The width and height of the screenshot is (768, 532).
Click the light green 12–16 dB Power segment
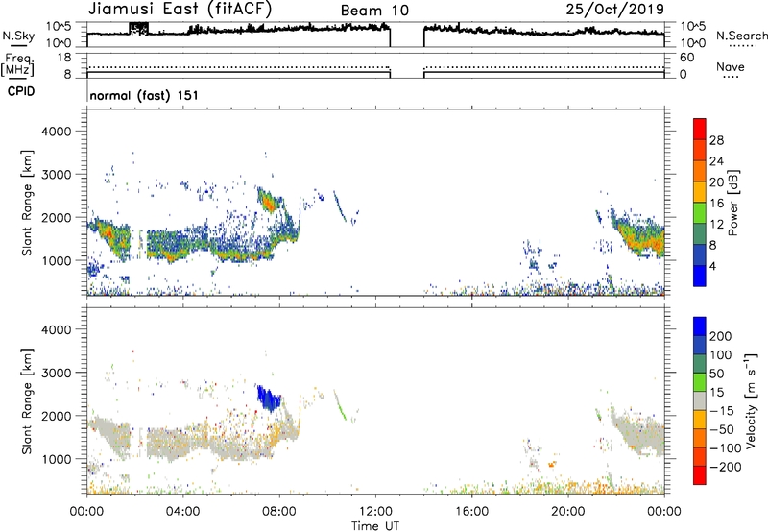click(700, 212)
